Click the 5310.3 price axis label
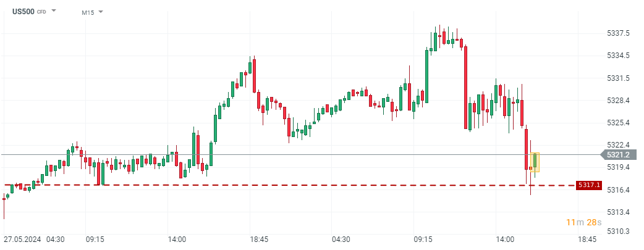 coord(618,231)
